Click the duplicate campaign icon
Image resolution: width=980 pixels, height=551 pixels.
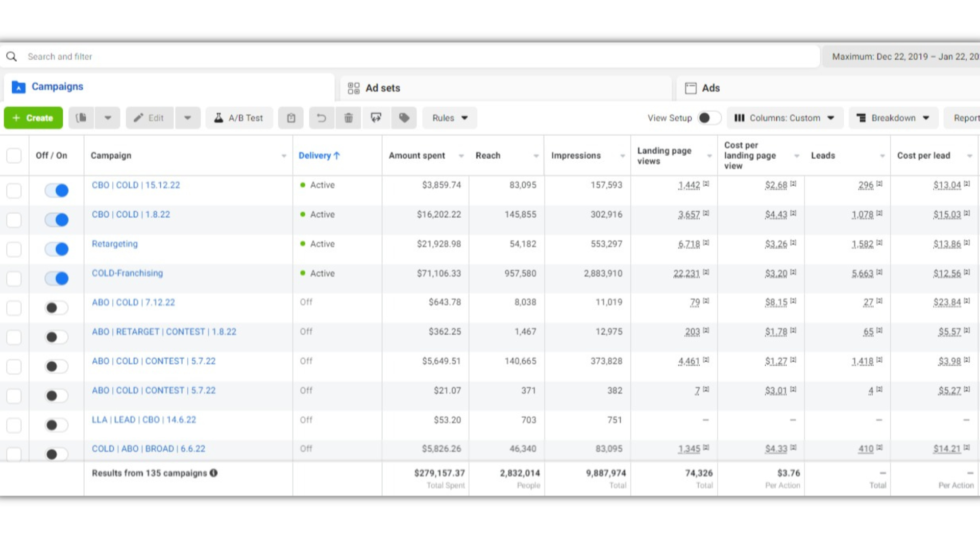point(81,118)
